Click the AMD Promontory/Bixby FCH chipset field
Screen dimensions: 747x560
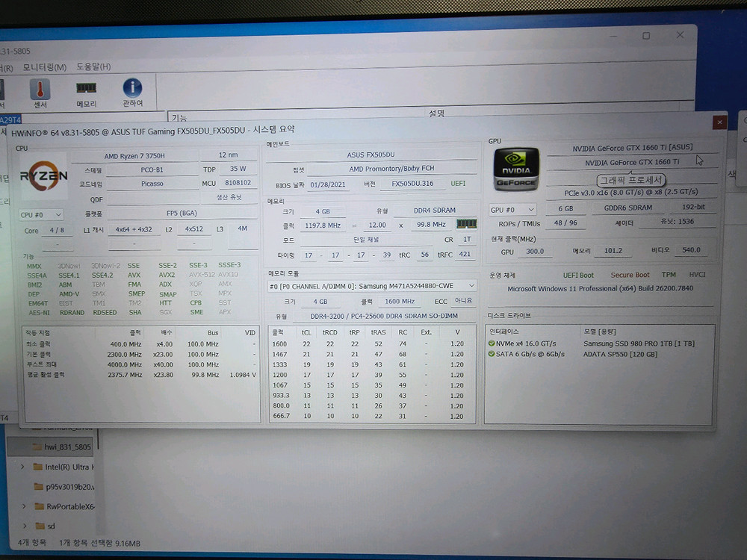pyautogui.click(x=391, y=169)
